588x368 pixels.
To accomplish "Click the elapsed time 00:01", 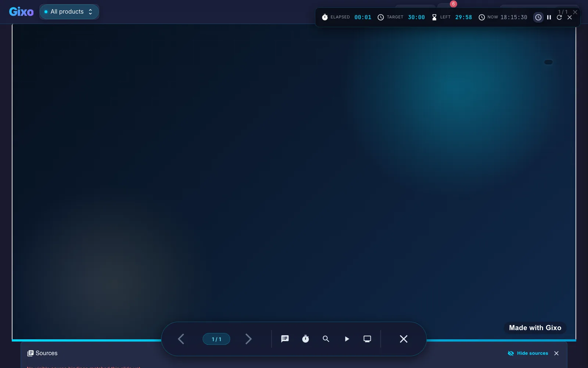I will [363, 17].
